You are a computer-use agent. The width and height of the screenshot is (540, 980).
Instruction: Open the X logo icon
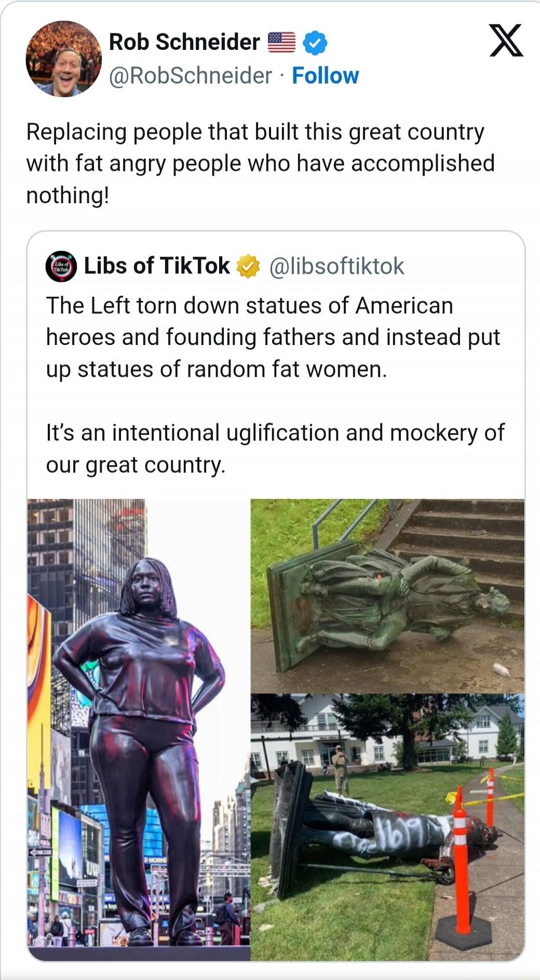(x=506, y=41)
